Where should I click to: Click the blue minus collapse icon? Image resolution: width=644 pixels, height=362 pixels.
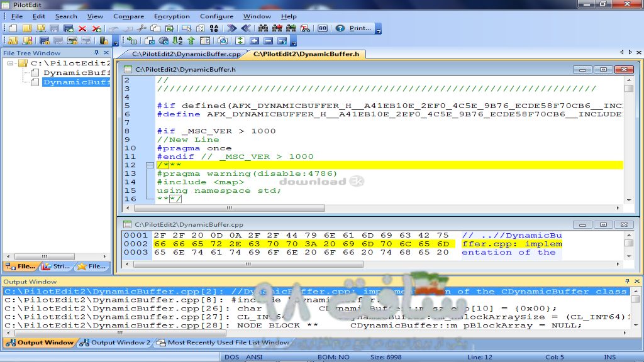[x=268, y=41]
